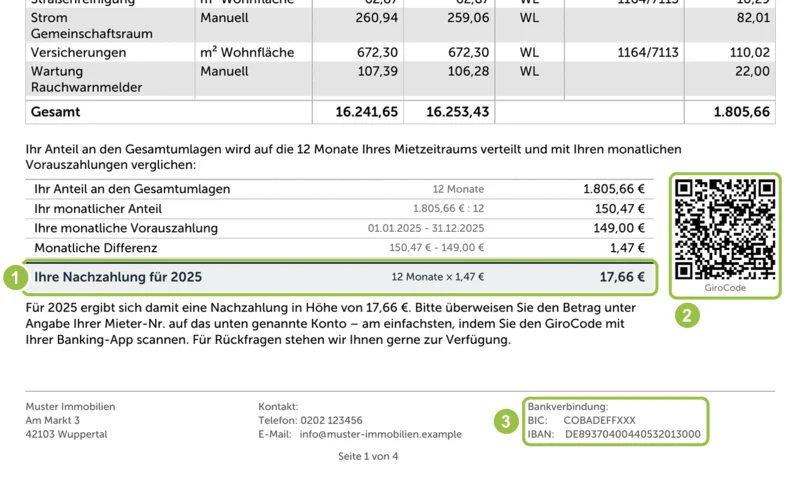The image size is (800, 500).
Task: Select '12 Monate' in the Gesamtumlagen row
Action: coord(458,189)
